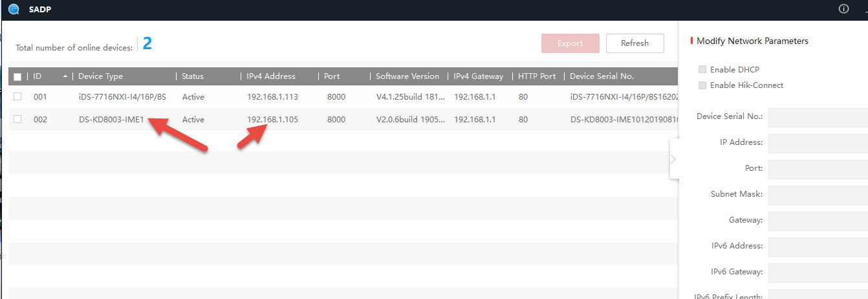This screenshot has width=868, height=299.
Task: Click the Gateway input field
Action: [x=818, y=220]
